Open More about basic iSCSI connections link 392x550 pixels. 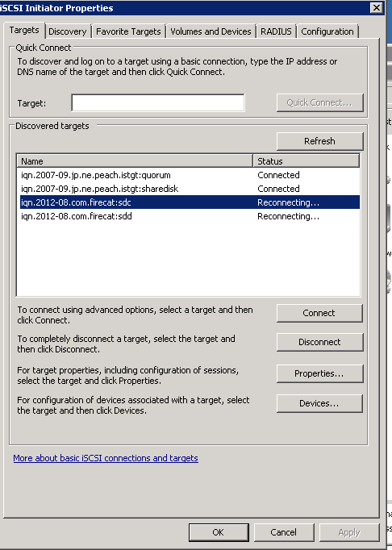tap(106, 458)
